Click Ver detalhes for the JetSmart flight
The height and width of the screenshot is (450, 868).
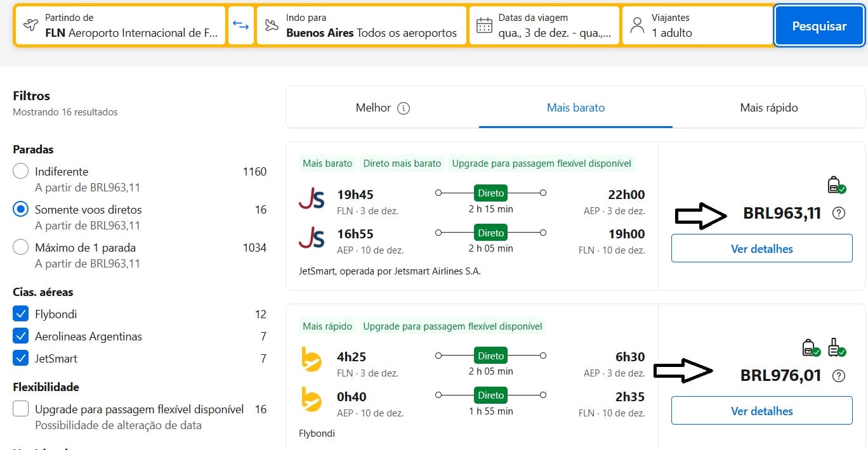click(761, 249)
